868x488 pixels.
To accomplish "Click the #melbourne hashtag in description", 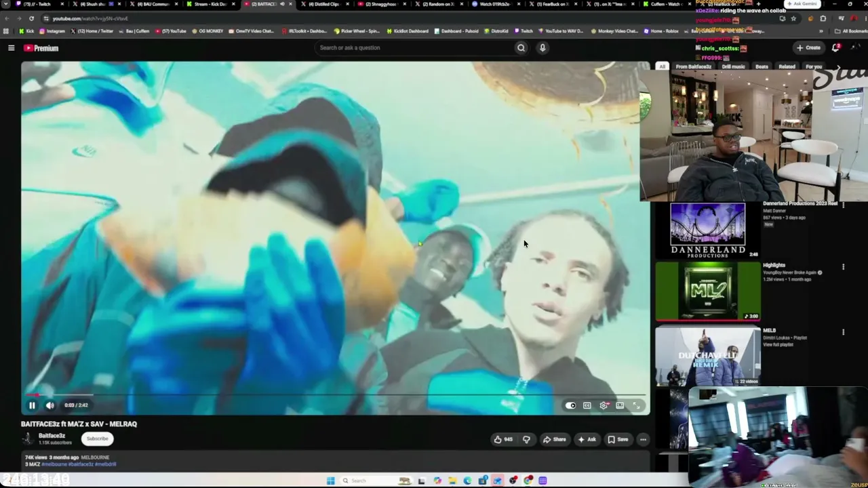I will (53, 464).
